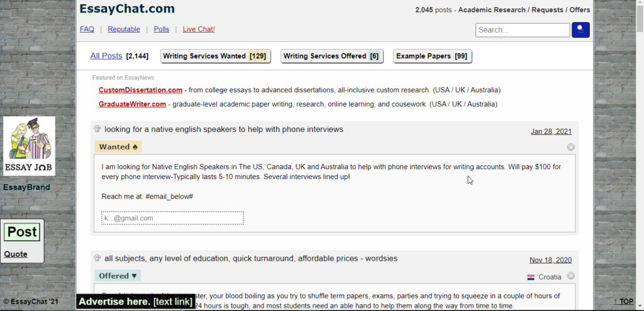The height and width of the screenshot is (311, 644).
Task: Click the Wanted ♣ label
Action: [x=118, y=146]
